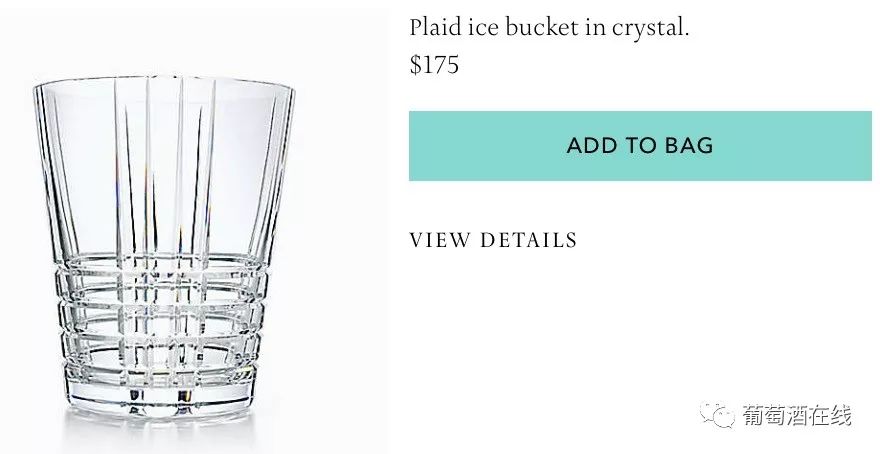Click the vertical cut lines on the bucket
Screen dimensions: 880x454
coord(164,168)
